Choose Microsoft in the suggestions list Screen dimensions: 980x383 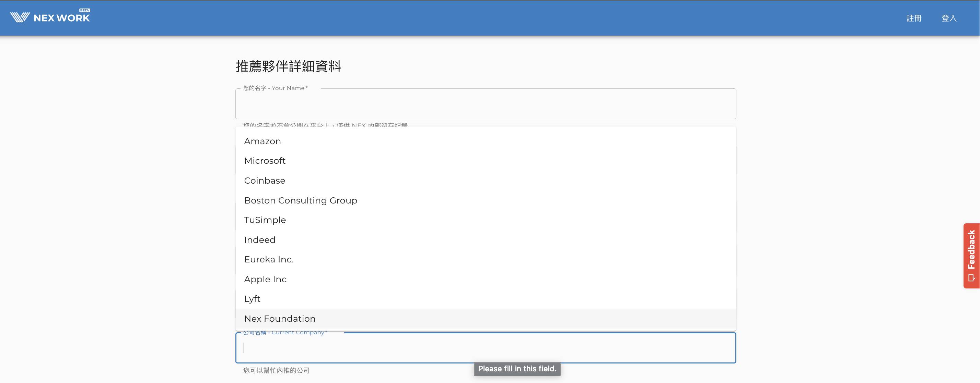tap(265, 161)
